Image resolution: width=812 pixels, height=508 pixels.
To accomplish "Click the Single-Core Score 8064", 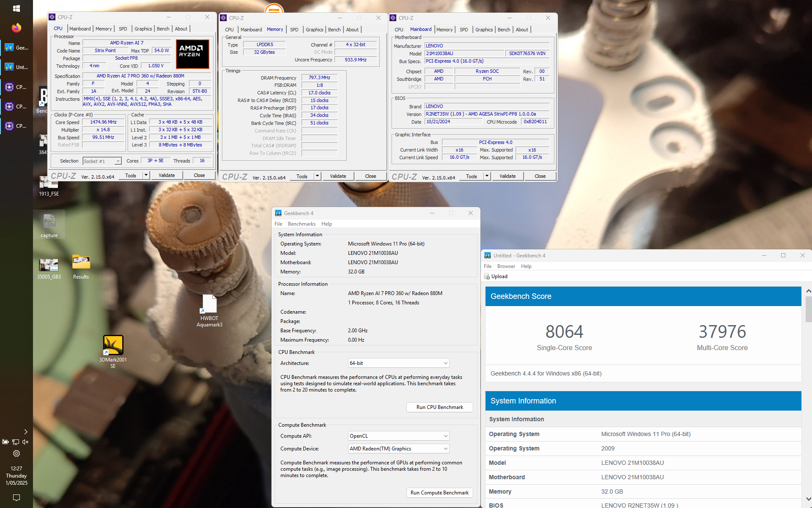I will click(x=564, y=331).
